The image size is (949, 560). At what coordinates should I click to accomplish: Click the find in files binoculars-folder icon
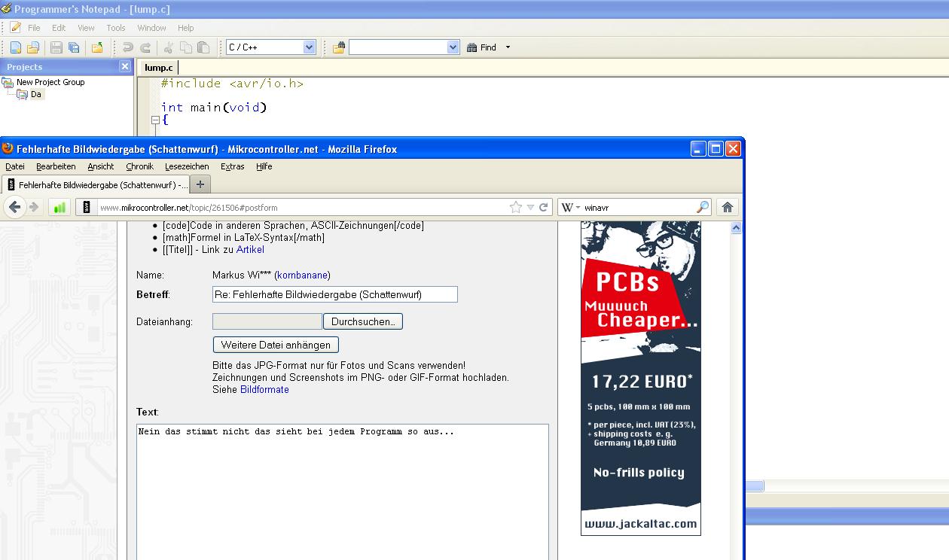point(339,47)
